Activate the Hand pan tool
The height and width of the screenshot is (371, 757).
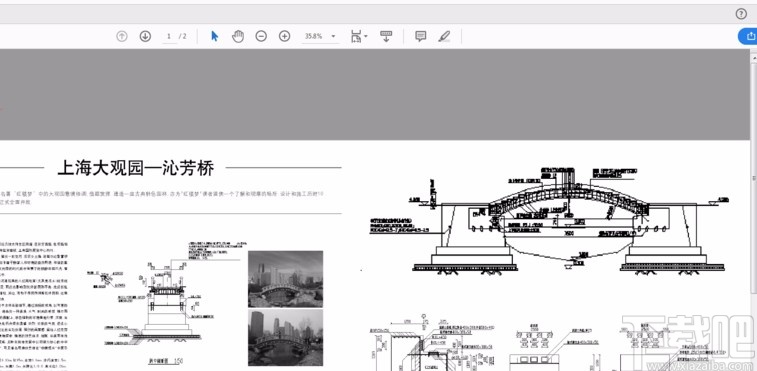pyautogui.click(x=238, y=36)
